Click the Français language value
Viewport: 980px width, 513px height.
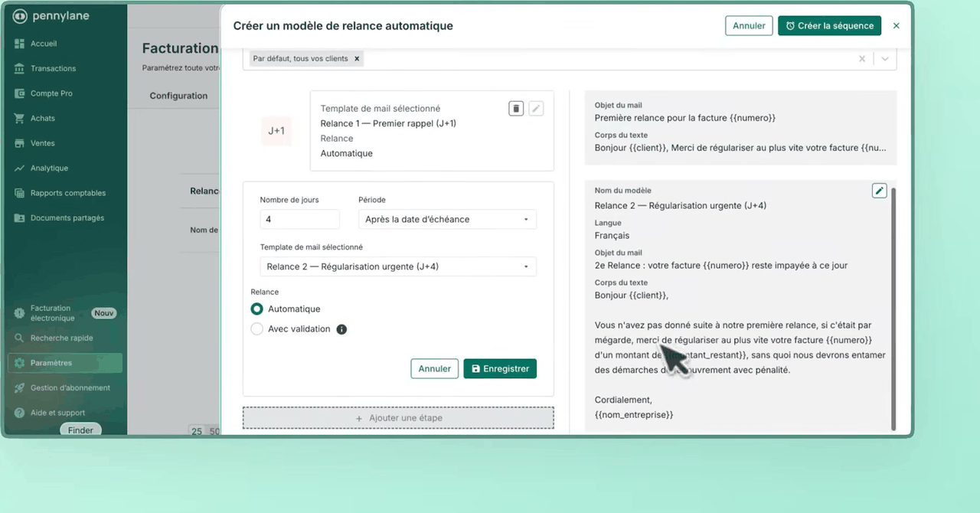pyautogui.click(x=612, y=235)
